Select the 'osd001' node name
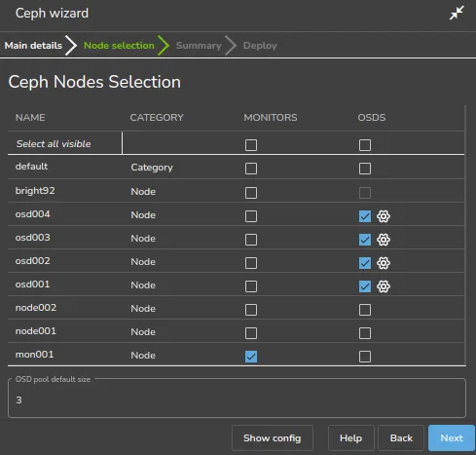 click(x=32, y=284)
